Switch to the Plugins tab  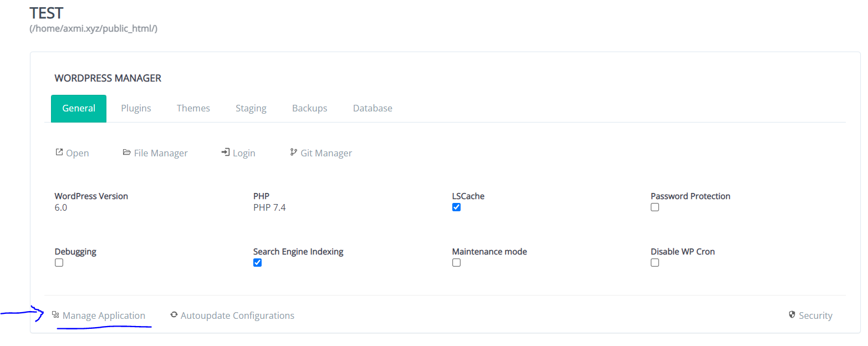[x=136, y=108]
